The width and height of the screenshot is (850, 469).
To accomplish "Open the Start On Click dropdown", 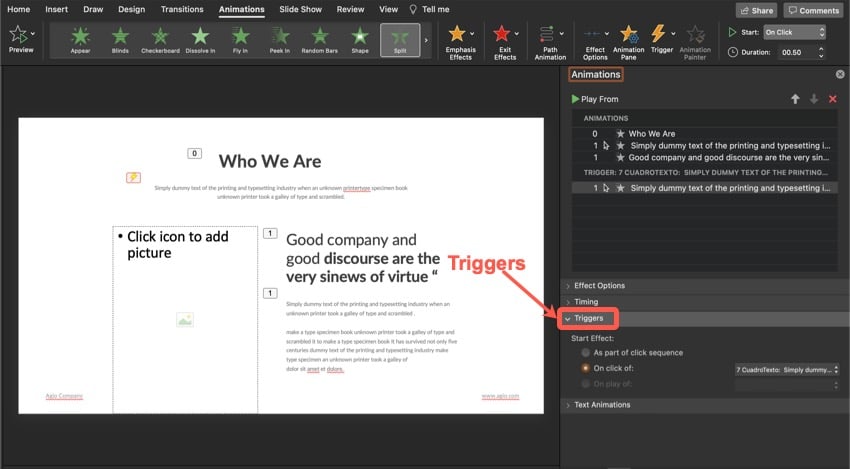I will coord(795,32).
